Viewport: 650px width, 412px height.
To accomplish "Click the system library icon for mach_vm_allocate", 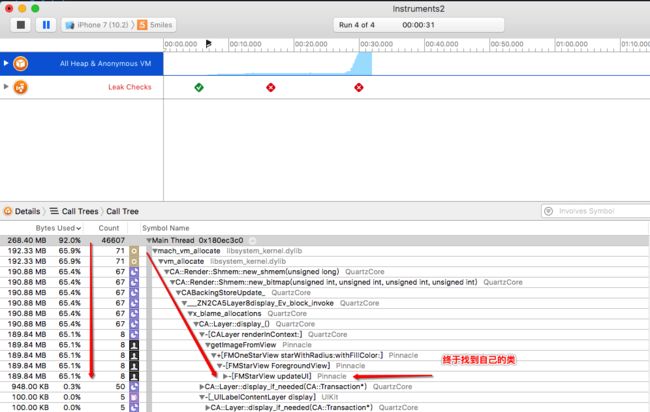I will point(134,251).
